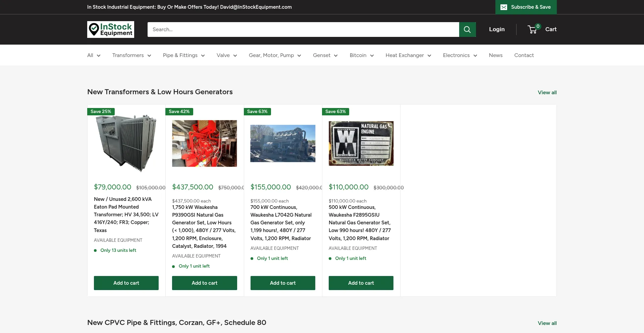The image size is (644, 333).
Task: Open the Login link
Action: tap(497, 29)
